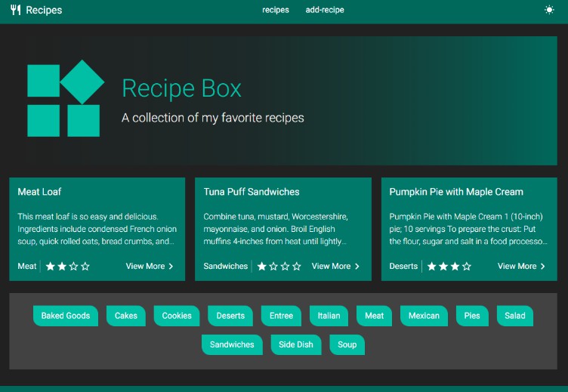Image resolution: width=568 pixels, height=392 pixels.
Task: Click star rating on Pumpkin Pie card
Action: click(x=449, y=267)
